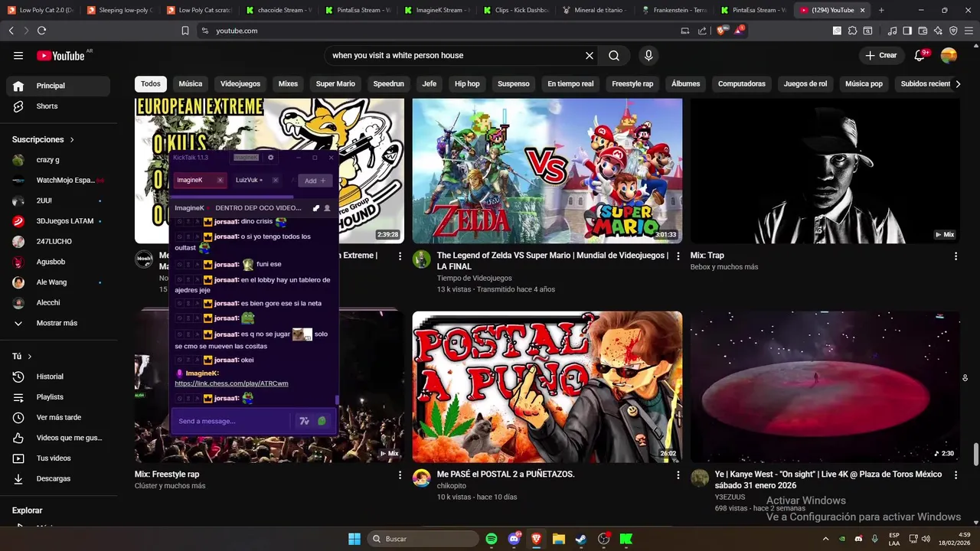Open chess.com link in KickTalk chat

231,383
